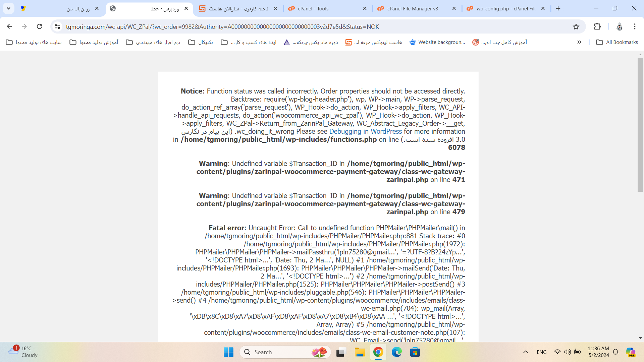The image size is (644, 362).
Task: Close the wp-config.php tab
Action: 543,9
